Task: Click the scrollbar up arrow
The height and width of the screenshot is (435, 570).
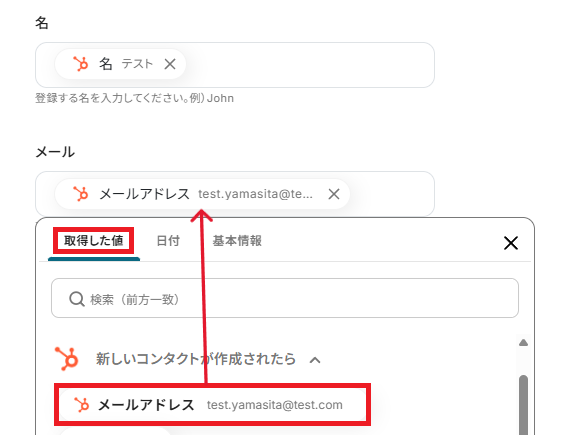Action: point(523,343)
